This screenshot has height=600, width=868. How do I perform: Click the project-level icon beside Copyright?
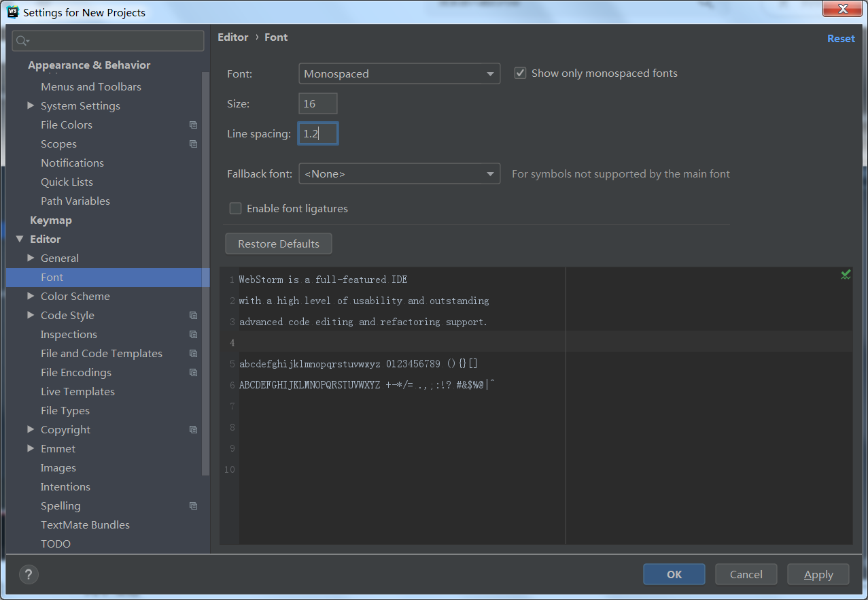194,430
